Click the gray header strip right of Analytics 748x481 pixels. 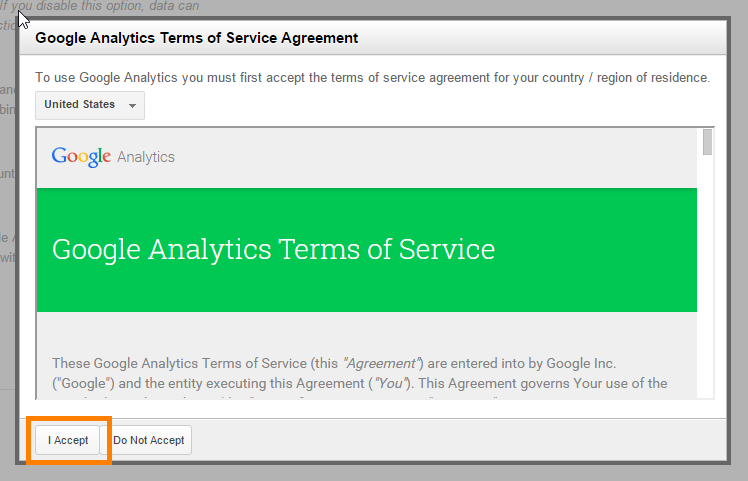tap(435, 157)
